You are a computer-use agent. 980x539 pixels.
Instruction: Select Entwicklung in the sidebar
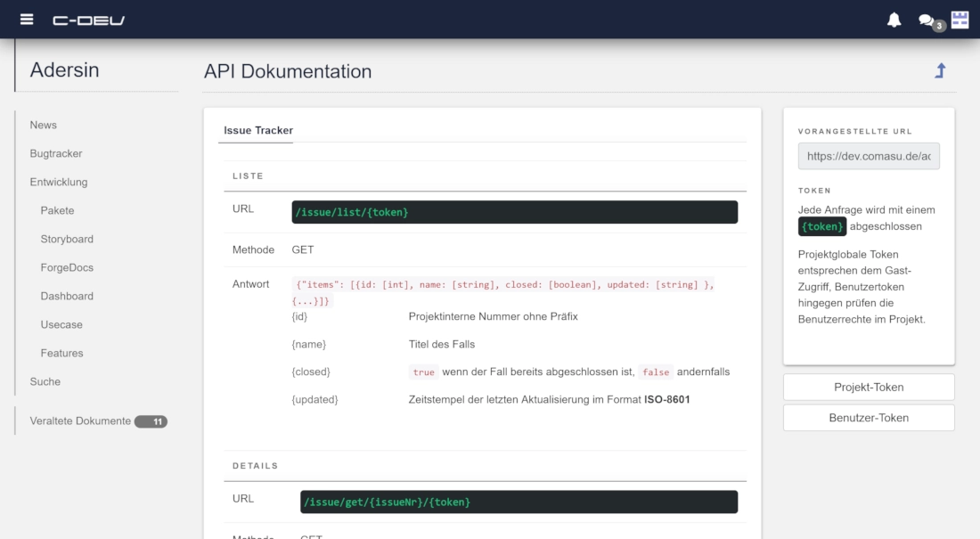(x=59, y=182)
